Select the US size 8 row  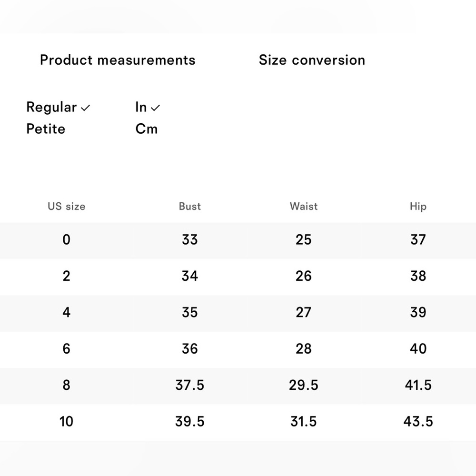pos(238,386)
